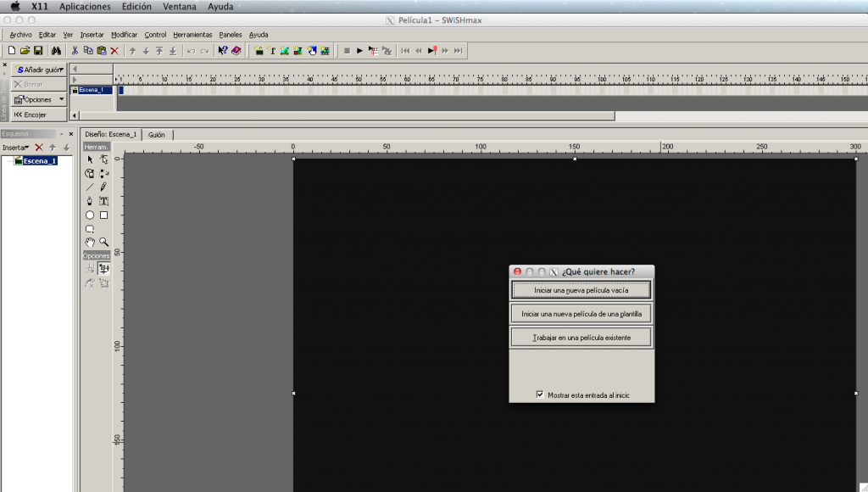
Task: Select the Ellipse tool
Action: pos(90,215)
